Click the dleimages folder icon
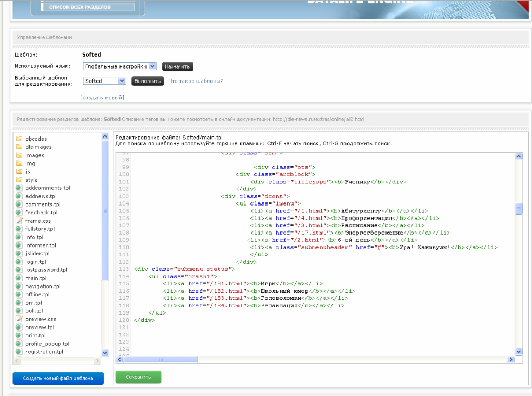Screen dimensions: 532x396 point(19,147)
